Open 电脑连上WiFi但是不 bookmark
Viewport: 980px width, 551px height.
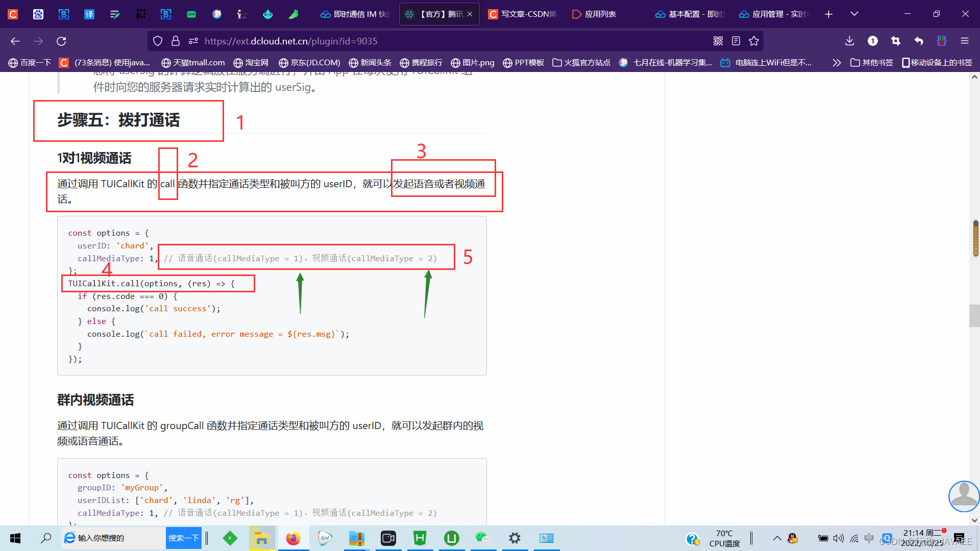point(766,62)
